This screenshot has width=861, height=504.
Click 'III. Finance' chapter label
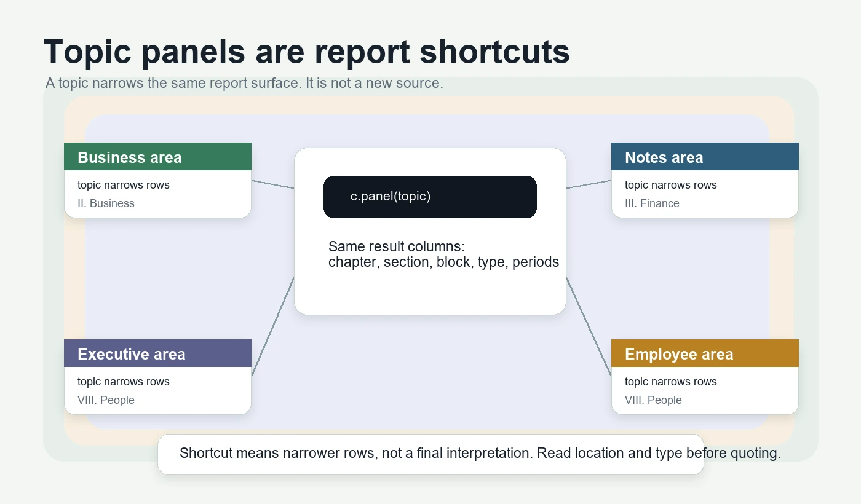click(x=652, y=203)
